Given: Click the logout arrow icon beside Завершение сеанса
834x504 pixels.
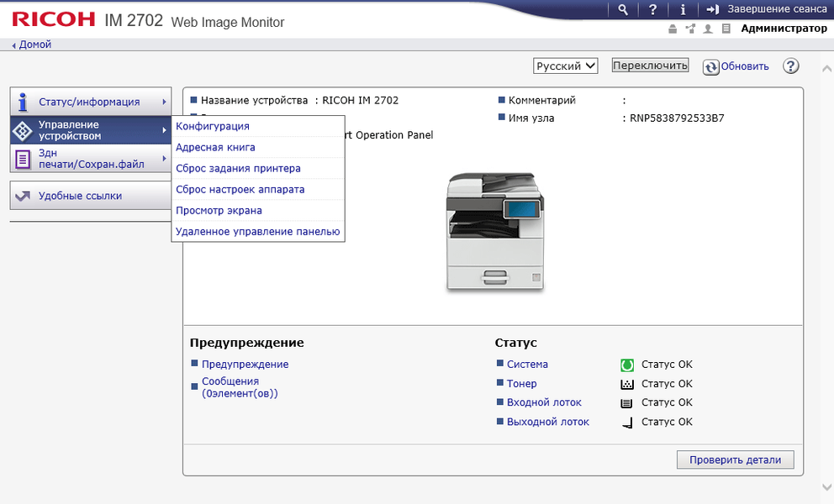Looking at the screenshot, I should [x=713, y=9].
